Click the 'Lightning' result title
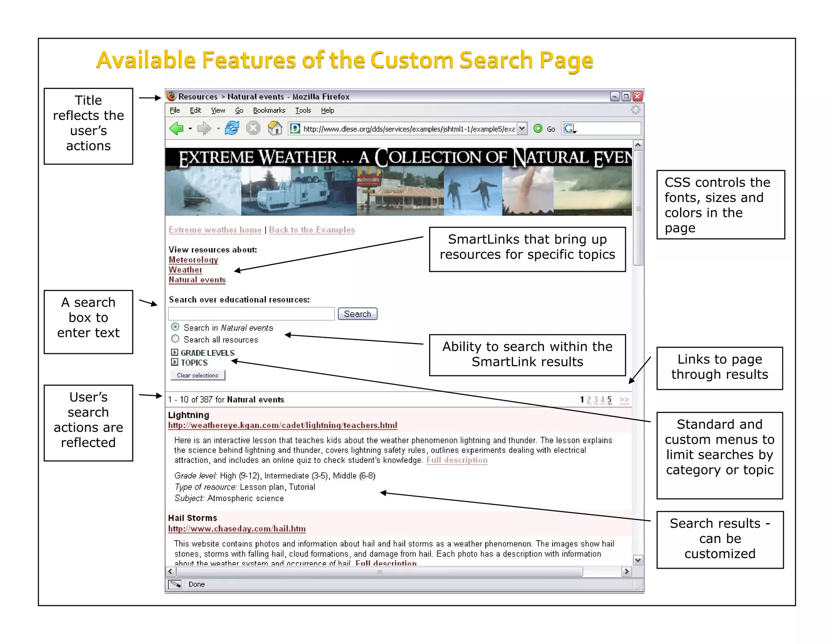The width and height of the screenshot is (834, 644). pos(189,415)
